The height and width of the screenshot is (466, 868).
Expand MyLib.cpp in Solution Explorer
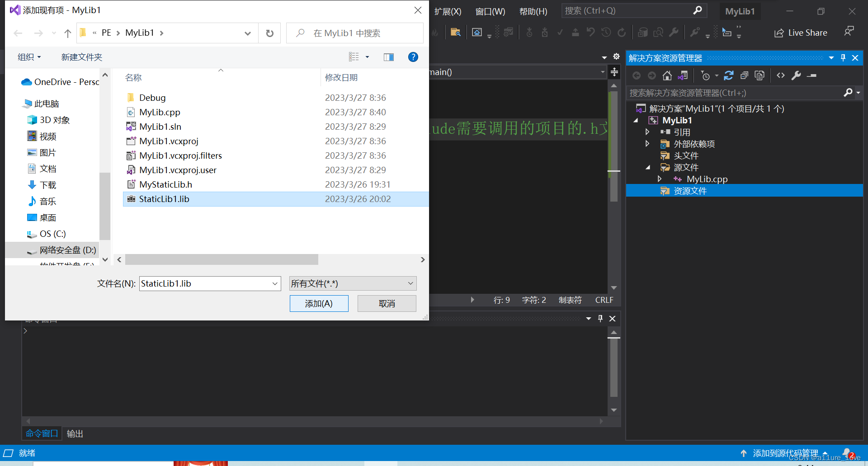pos(660,179)
